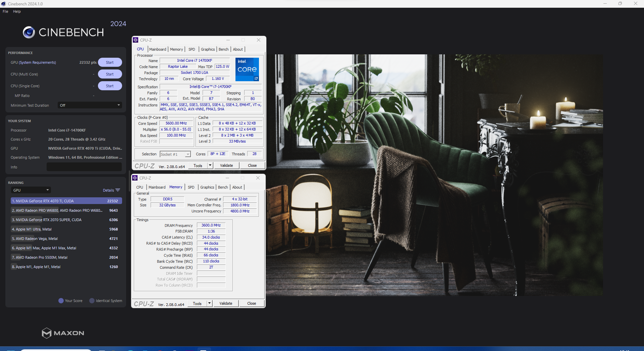Open the GPU ranking category dropdown
The width and height of the screenshot is (644, 351).
(x=31, y=190)
